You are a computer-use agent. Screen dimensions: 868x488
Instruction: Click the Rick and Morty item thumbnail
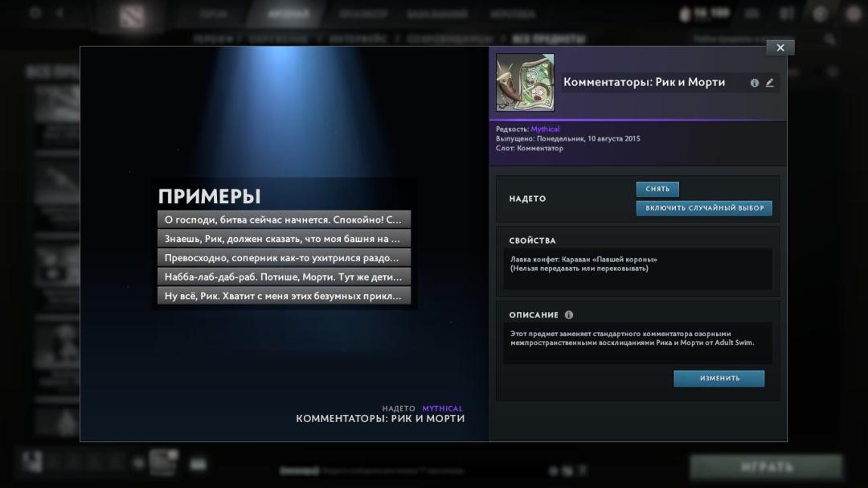pos(525,83)
